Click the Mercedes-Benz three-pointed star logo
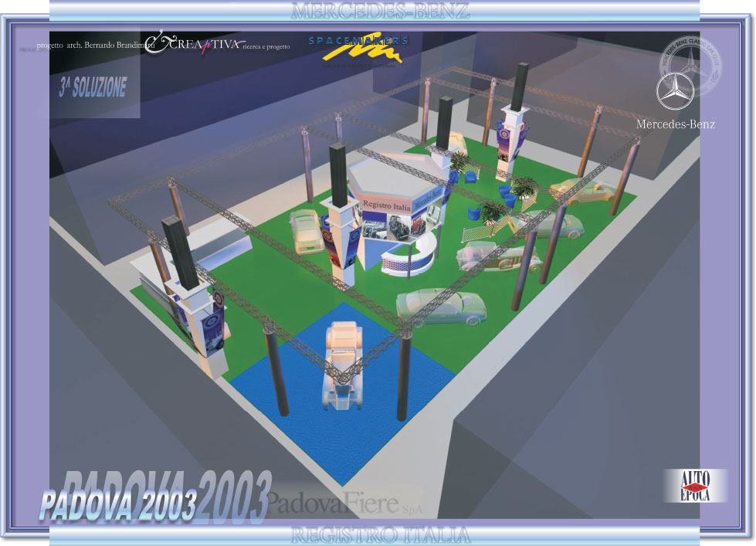This screenshot has width=756, height=546. tap(675, 90)
